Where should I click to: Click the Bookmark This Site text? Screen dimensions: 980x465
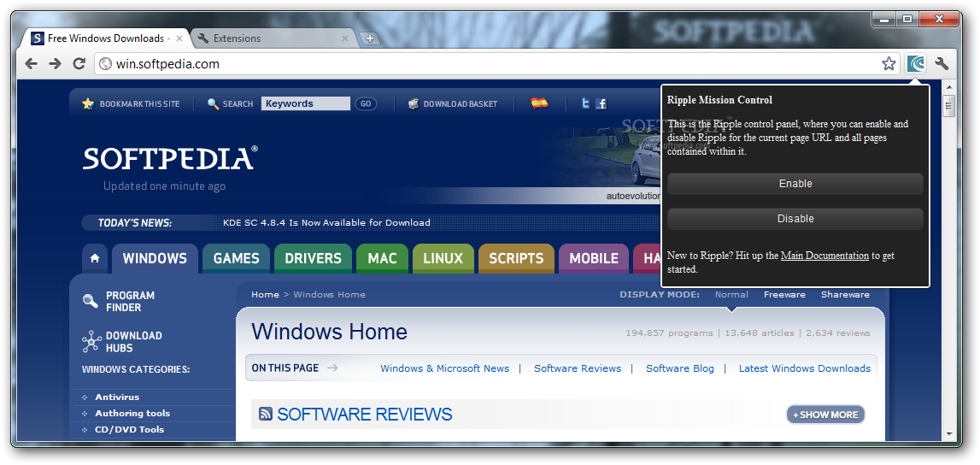pos(140,103)
